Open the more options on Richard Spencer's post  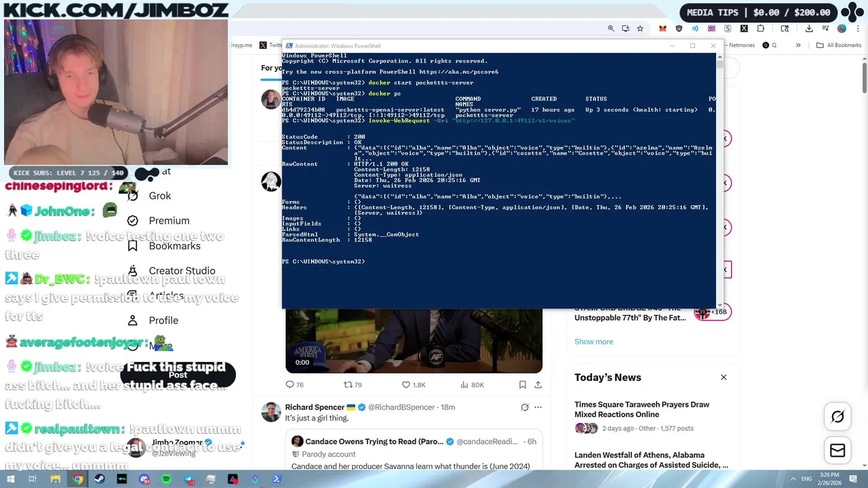[x=538, y=407]
